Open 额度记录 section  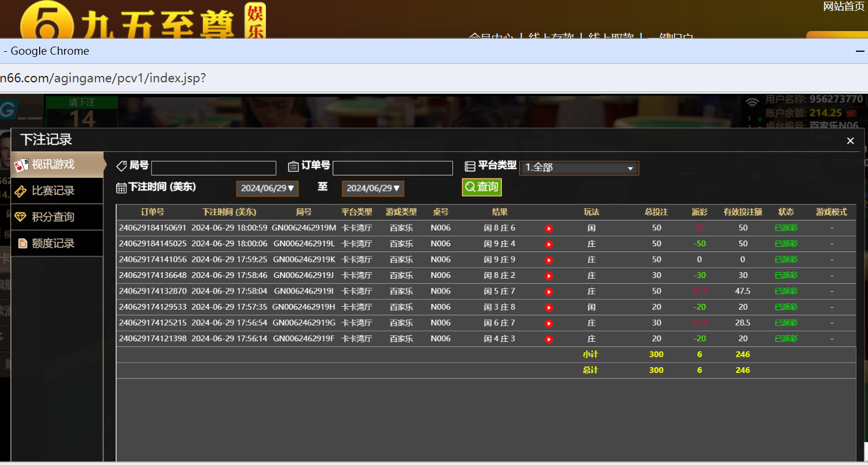click(53, 243)
